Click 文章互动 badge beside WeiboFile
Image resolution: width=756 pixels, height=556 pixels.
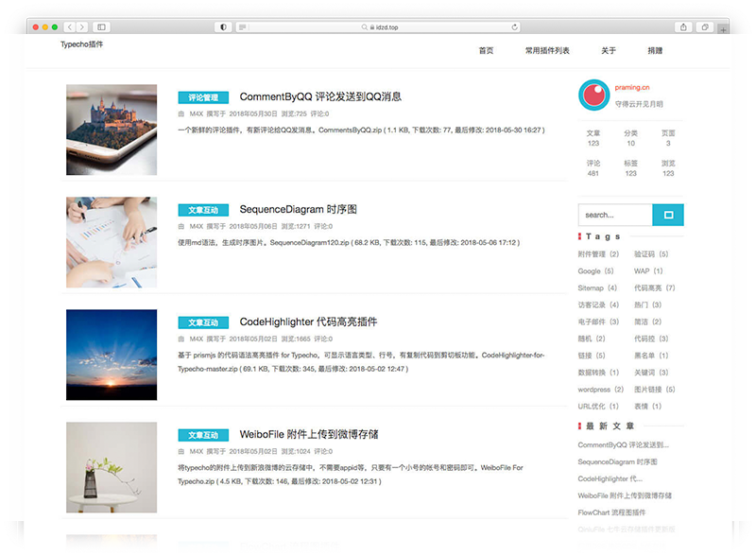tap(203, 435)
